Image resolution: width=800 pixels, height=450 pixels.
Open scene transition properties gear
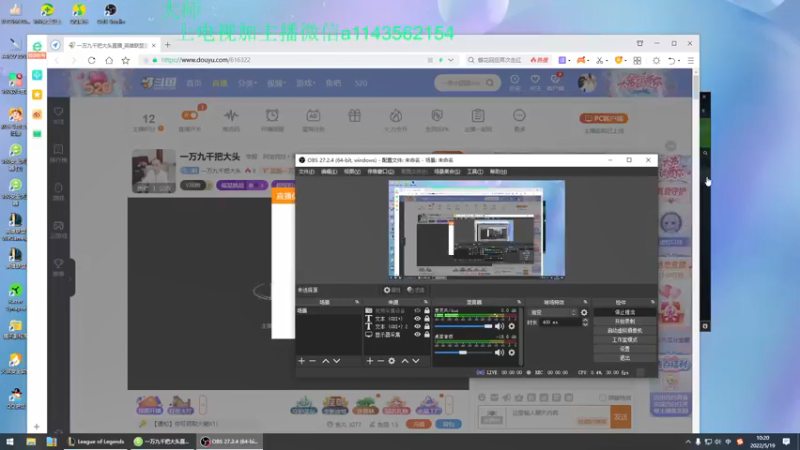coord(584,312)
